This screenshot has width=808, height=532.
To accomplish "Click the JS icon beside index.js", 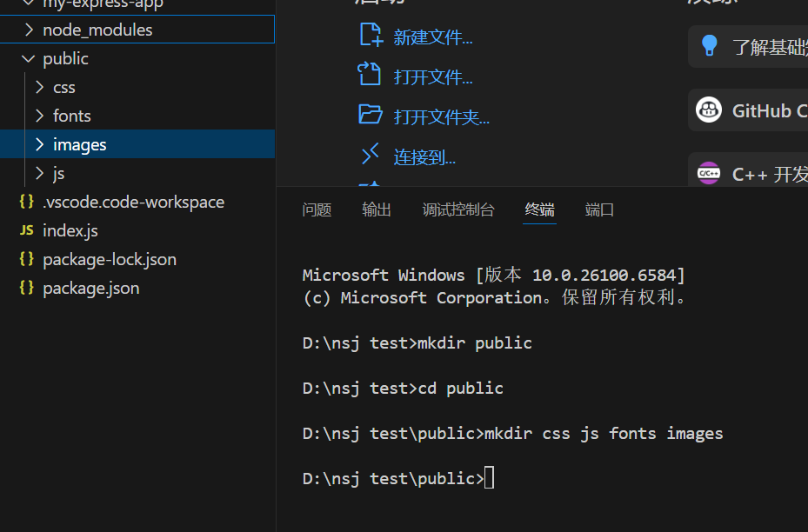I will point(27,231).
